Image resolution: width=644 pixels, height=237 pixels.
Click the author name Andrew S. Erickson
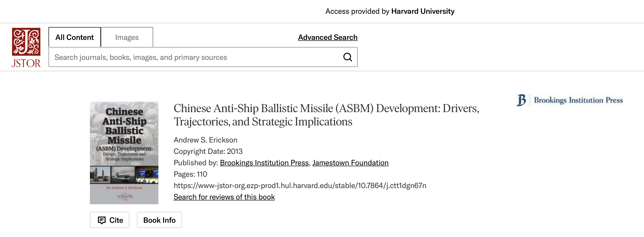(205, 140)
